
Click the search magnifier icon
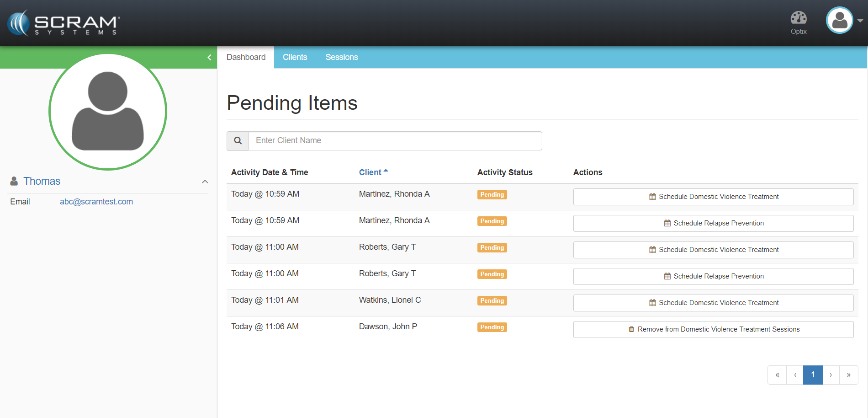(x=238, y=141)
